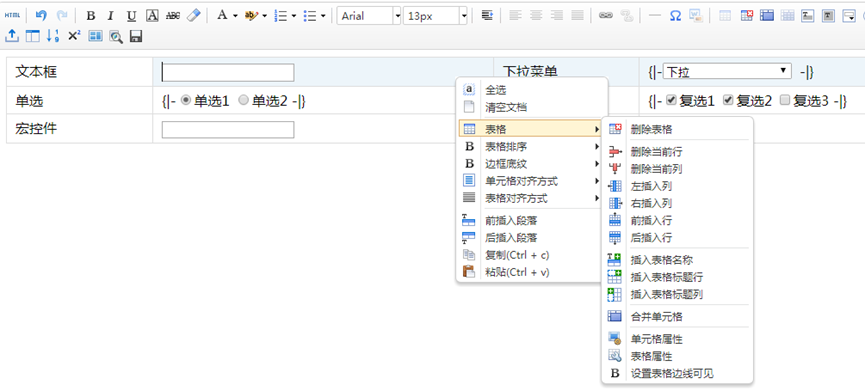Click the auto typeset icon
Viewport: 865px width, 391px height.
486,15
